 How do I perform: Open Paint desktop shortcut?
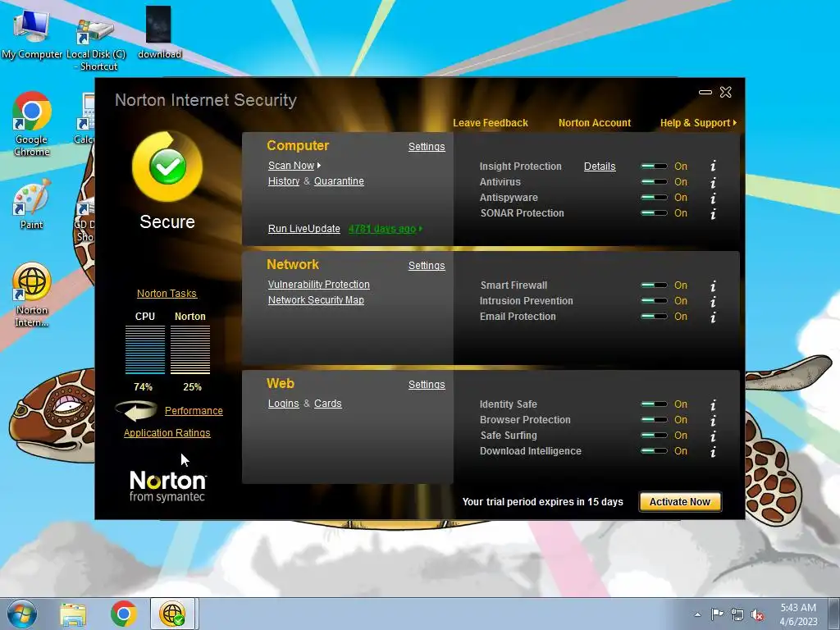[x=32, y=204]
